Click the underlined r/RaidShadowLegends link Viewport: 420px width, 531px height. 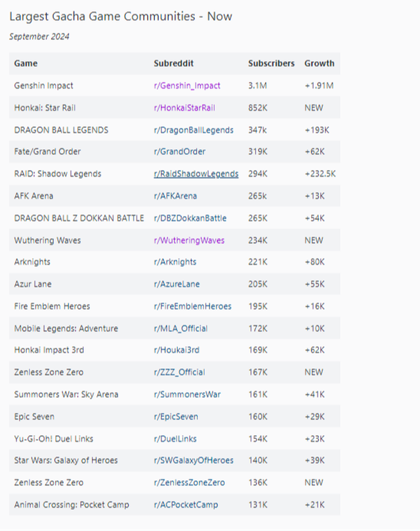[x=196, y=174]
